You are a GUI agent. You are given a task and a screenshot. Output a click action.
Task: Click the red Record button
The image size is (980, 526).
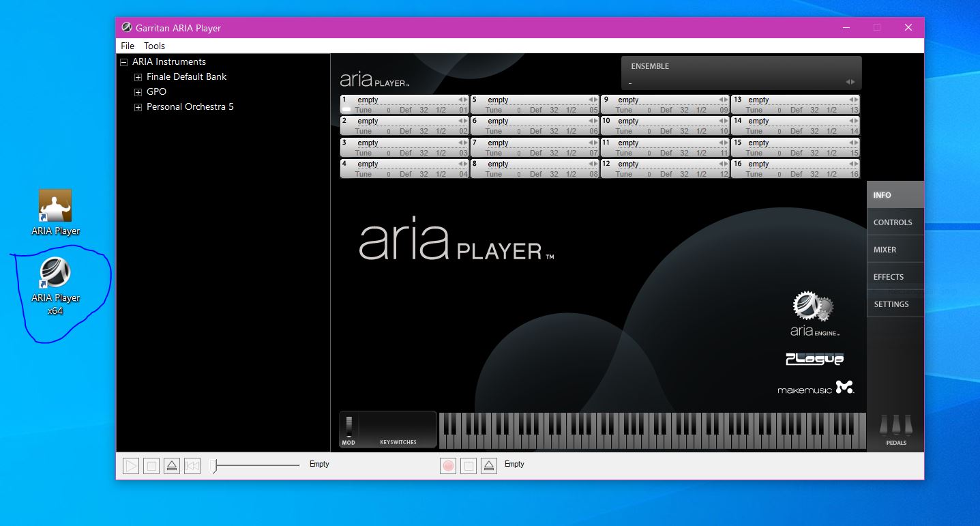point(448,466)
